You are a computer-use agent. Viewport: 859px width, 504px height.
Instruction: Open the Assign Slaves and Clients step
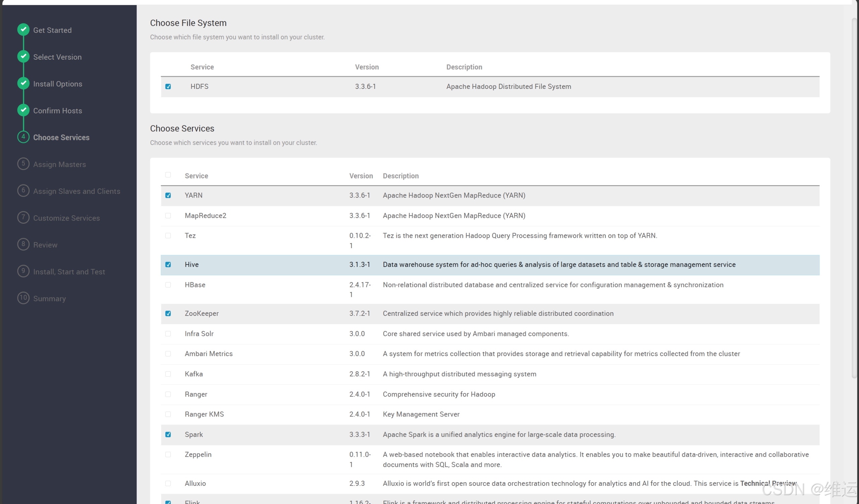(77, 191)
